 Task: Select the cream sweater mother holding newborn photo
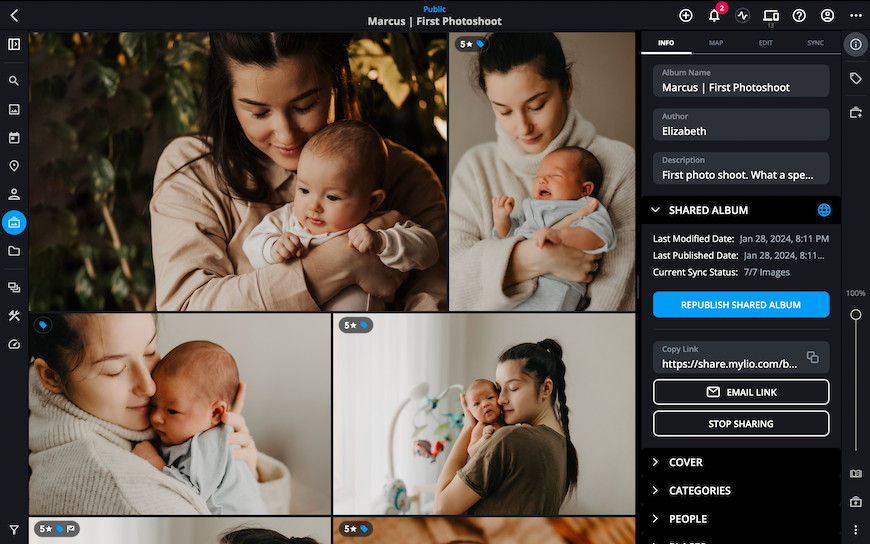(542, 171)
